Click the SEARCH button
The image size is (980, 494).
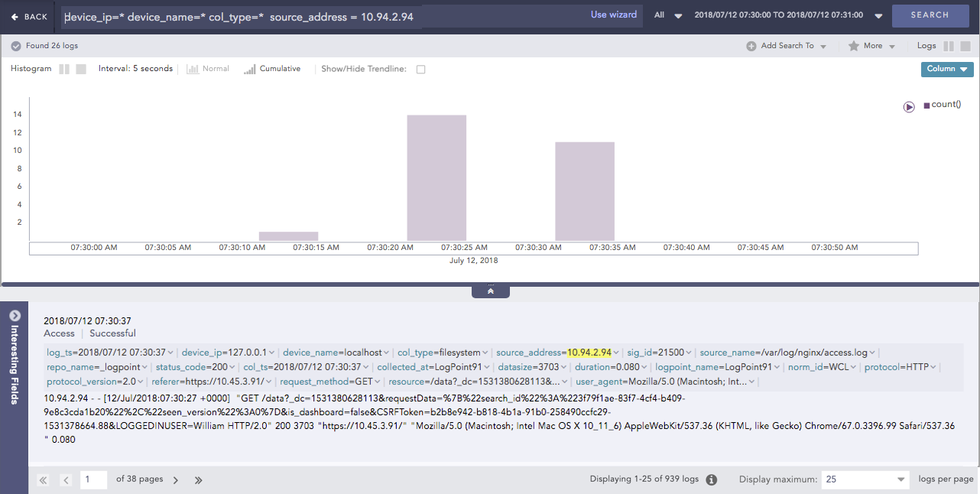(x=930, y=15)
